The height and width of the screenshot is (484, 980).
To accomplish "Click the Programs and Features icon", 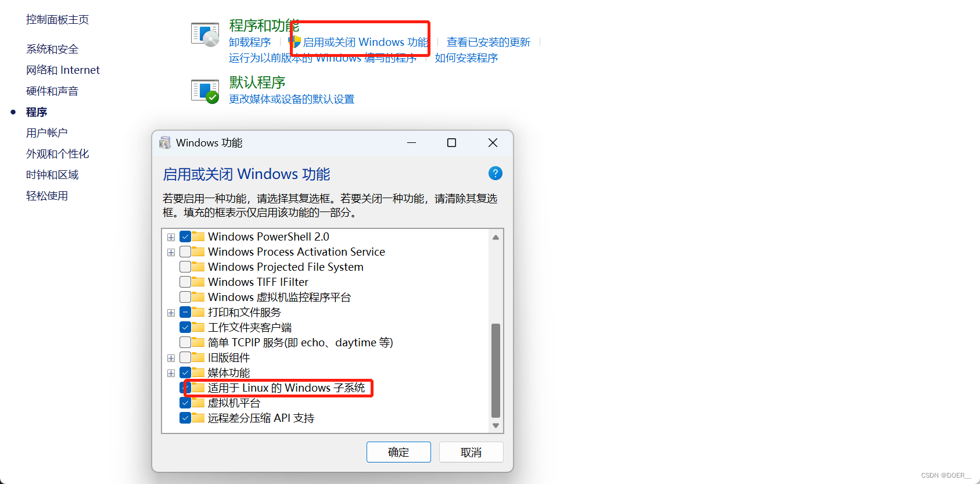I will 205,35.
